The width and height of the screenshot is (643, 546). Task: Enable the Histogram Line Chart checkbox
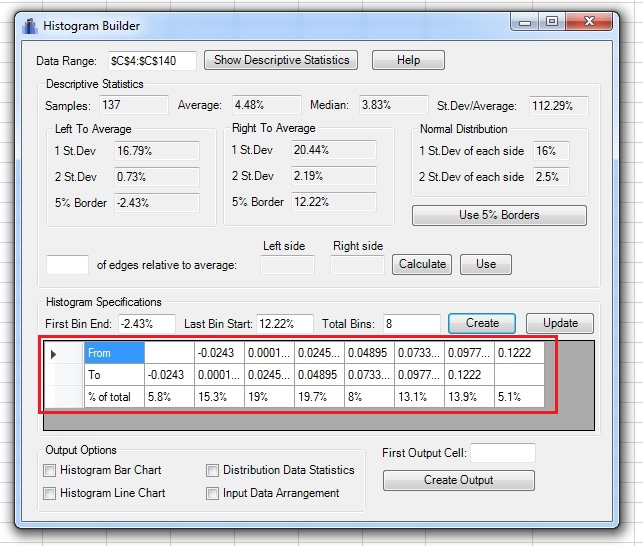[x=50, y=493]
